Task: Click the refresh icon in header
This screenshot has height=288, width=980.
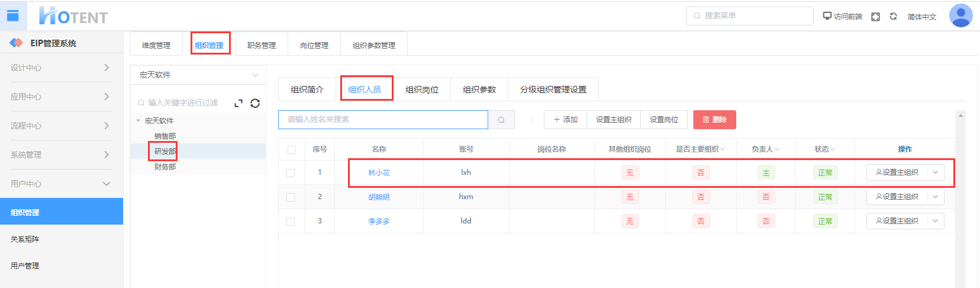Action: [894, 16]
